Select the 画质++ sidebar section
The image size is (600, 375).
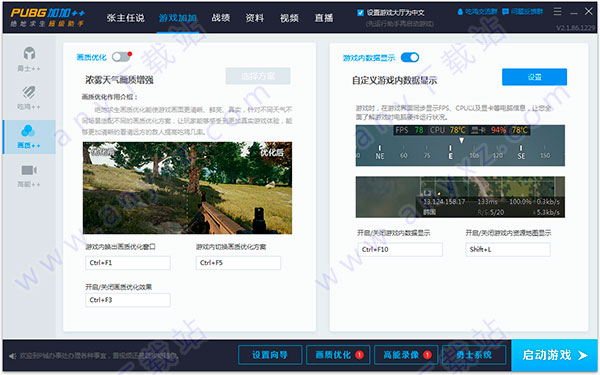29,137
